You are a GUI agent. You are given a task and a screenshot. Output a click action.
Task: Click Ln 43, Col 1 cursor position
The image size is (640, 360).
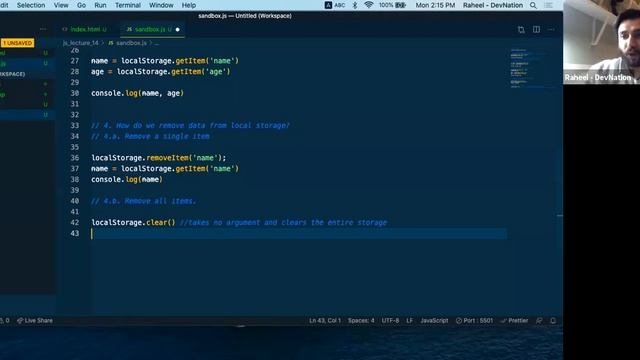[x=325, y=320]
